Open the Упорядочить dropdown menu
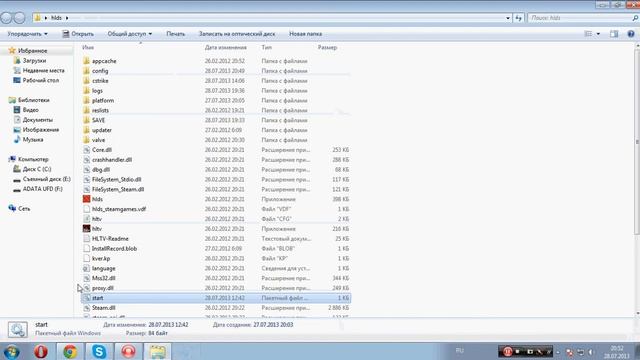This screenshot has width=640, height=360. 27,34
